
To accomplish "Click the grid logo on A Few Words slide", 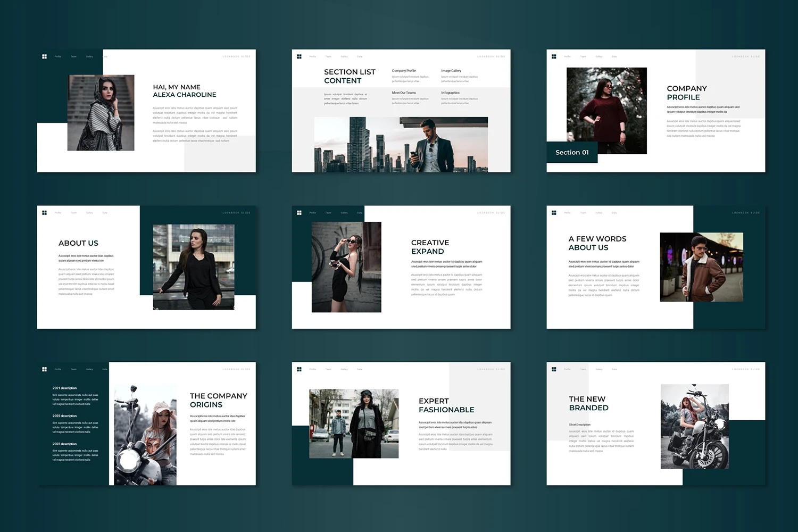I will pos(554,213).
